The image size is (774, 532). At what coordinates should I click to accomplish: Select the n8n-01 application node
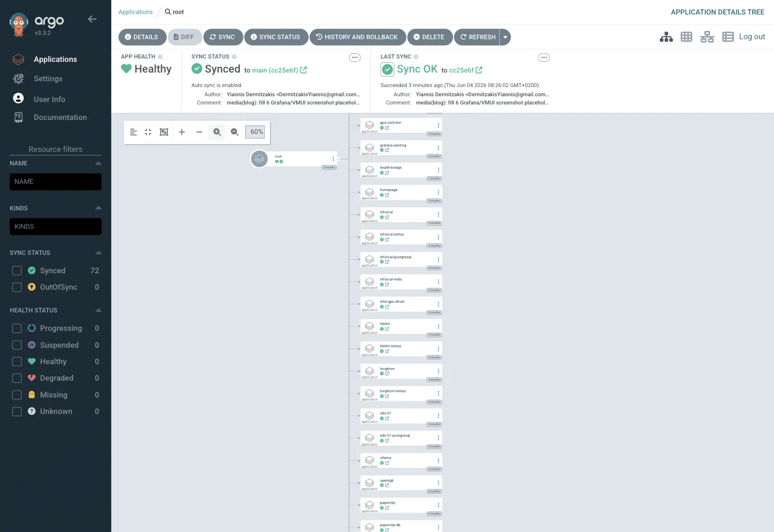coord(401,416)
